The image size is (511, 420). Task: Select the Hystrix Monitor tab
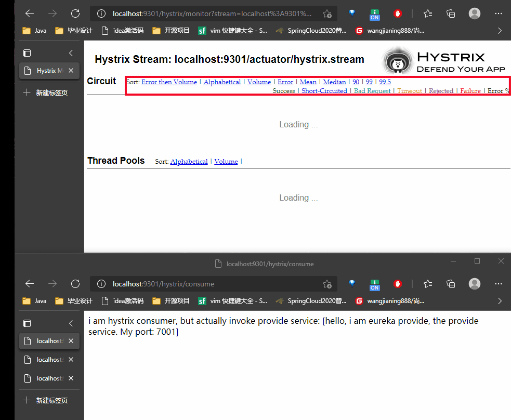coord(49,71)
